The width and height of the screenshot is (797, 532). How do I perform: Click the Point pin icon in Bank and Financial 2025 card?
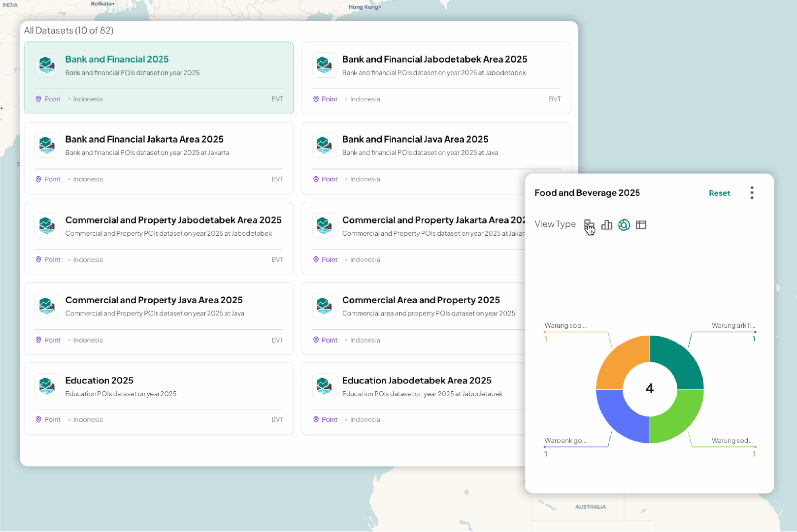(x=38, y=99)
